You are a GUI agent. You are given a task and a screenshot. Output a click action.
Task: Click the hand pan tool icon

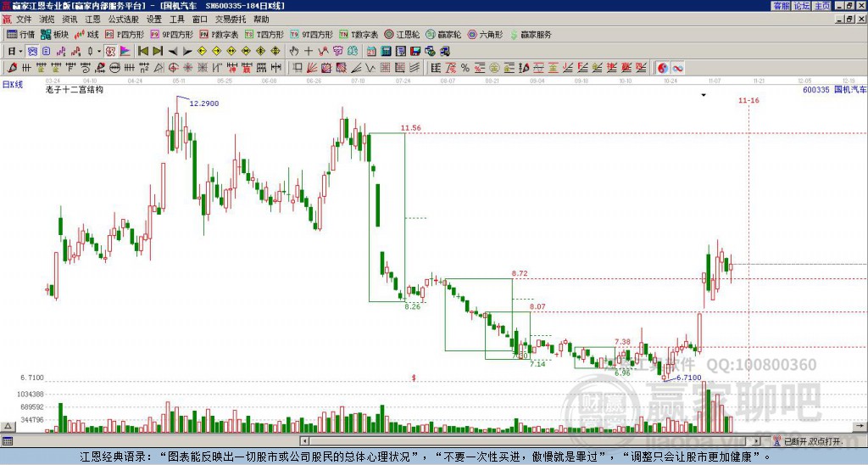[294, 52]
